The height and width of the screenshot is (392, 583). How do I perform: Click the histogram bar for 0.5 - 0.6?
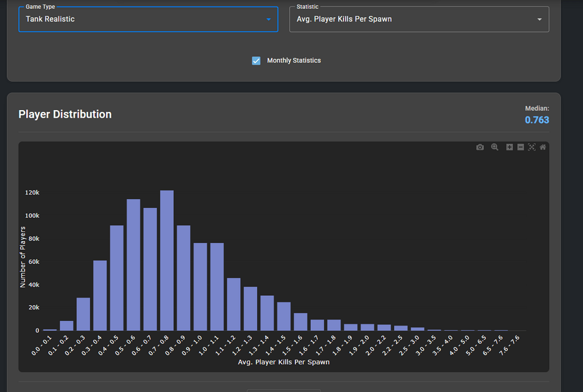134,265
